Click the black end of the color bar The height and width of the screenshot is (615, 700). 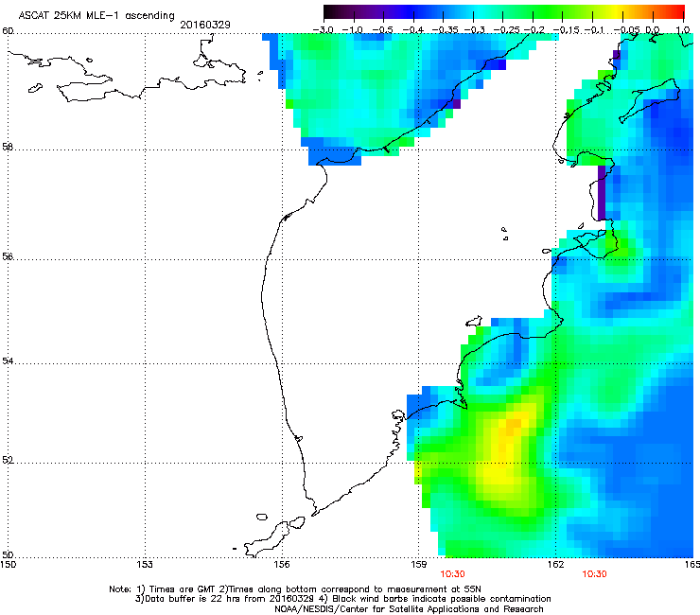(x=329, y=12)
